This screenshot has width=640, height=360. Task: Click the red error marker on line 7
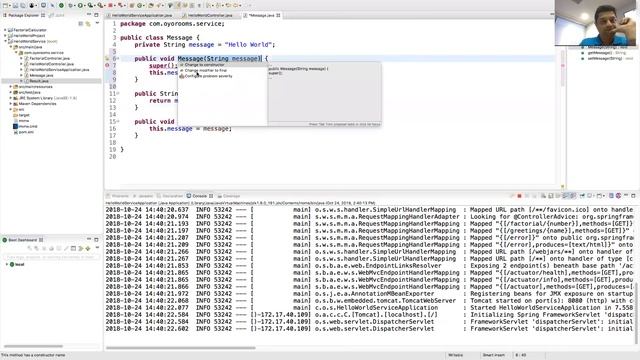pos(107,65)
